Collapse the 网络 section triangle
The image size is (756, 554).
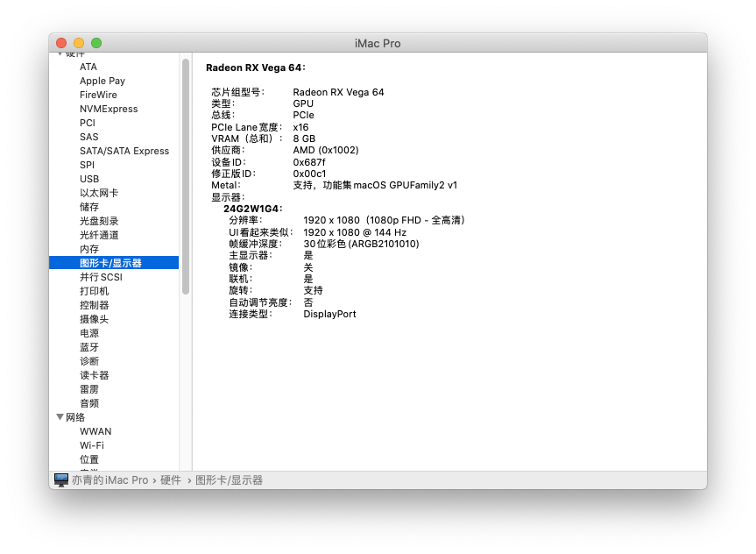(x=60, y=417)
